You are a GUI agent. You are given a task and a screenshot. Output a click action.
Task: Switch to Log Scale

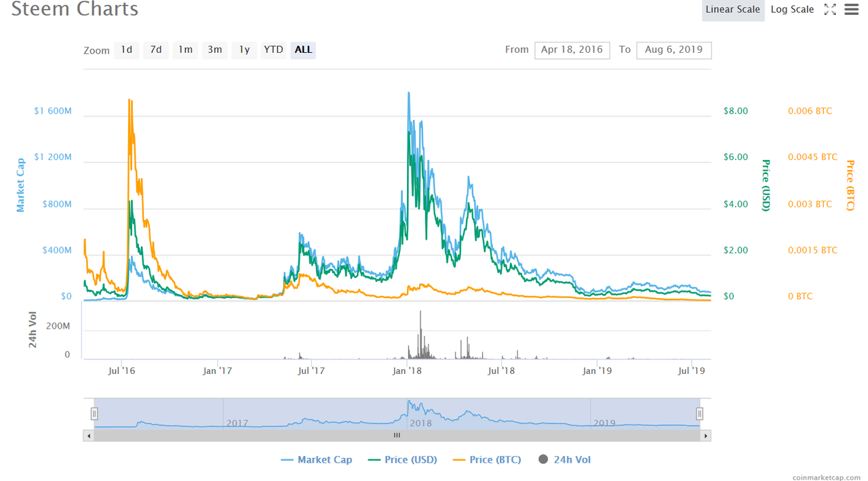tap(792, 9)
